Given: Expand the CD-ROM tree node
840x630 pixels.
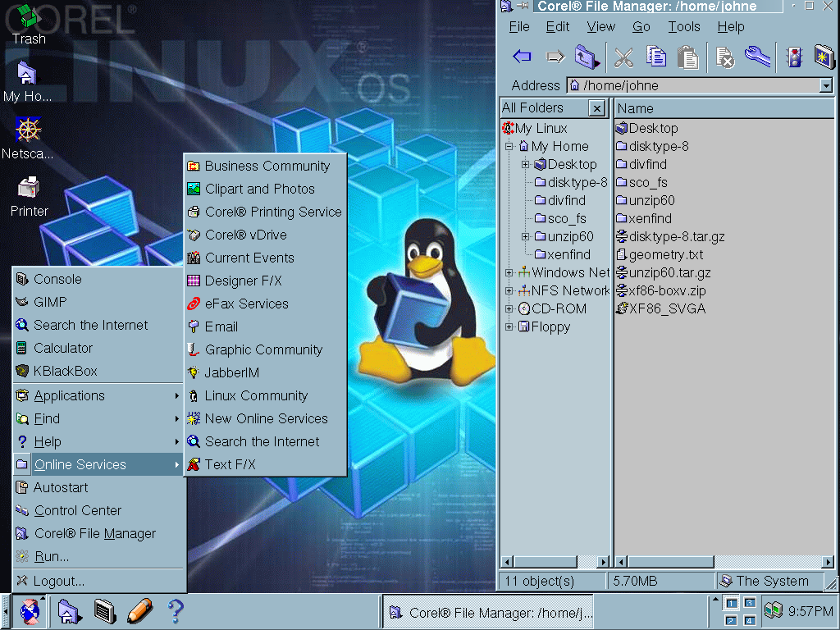Looking at the screenshot, I should pos(509,308).
